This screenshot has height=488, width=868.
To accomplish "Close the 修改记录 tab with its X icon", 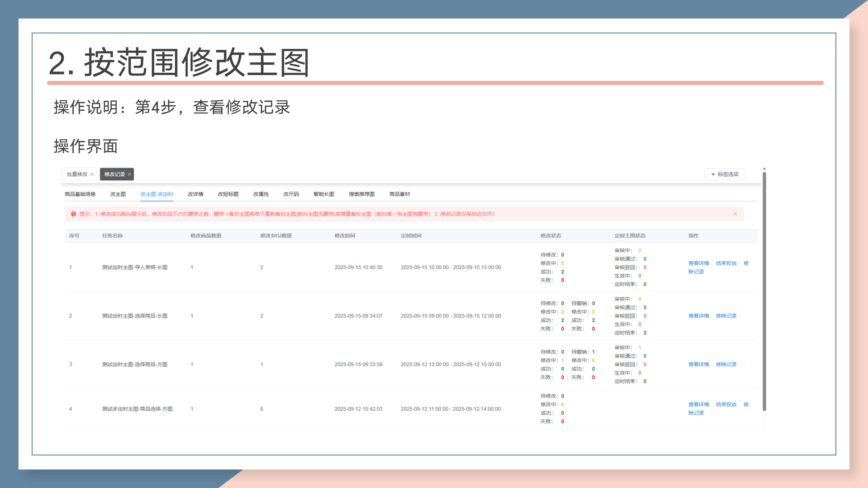I will [x=129, y=174].
